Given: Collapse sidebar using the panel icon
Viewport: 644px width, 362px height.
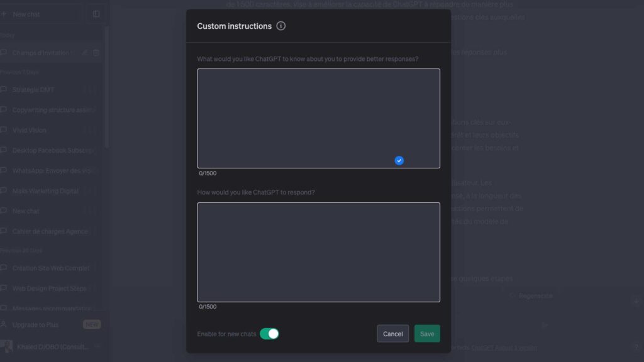Looking at the screenshot, I should [96, 14].
